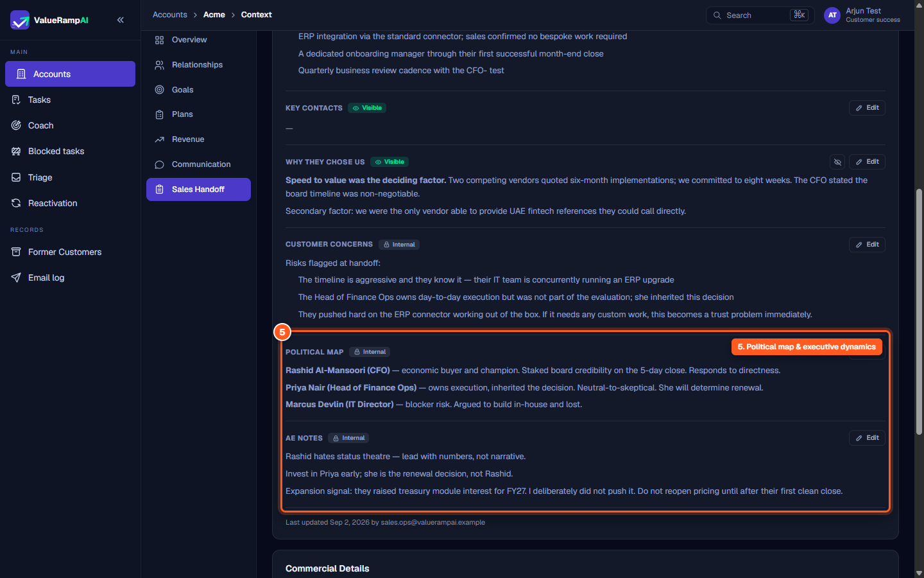The height and width of the screenshot is (578, 924).
Task: Go back to Accounts via the breadcrumb
Action: pos(170,15)
